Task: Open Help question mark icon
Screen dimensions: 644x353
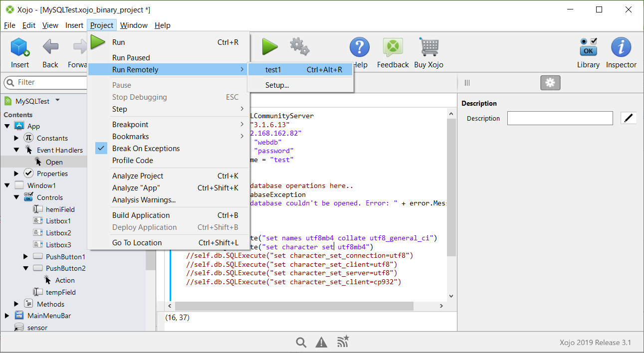Action: pos(359,47)
